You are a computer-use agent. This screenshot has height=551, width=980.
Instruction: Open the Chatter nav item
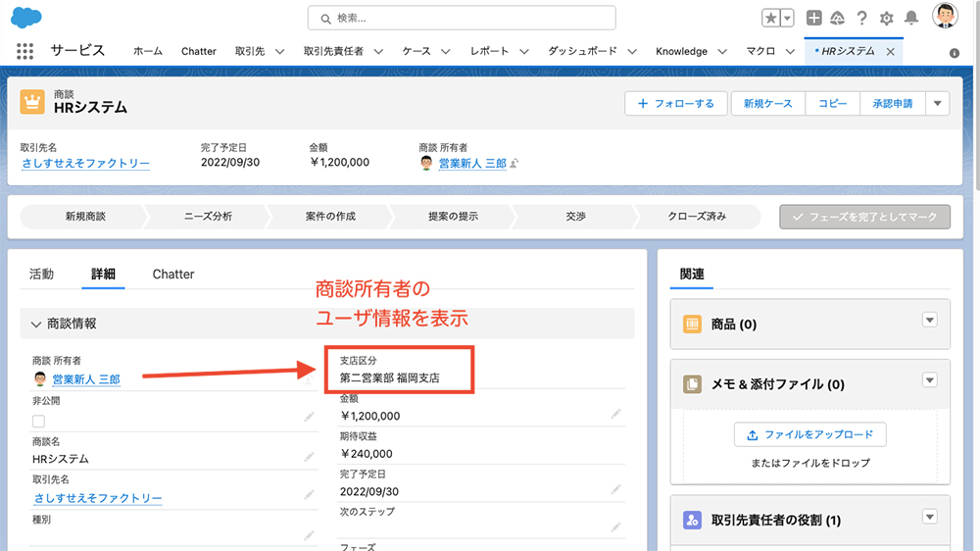199,51
